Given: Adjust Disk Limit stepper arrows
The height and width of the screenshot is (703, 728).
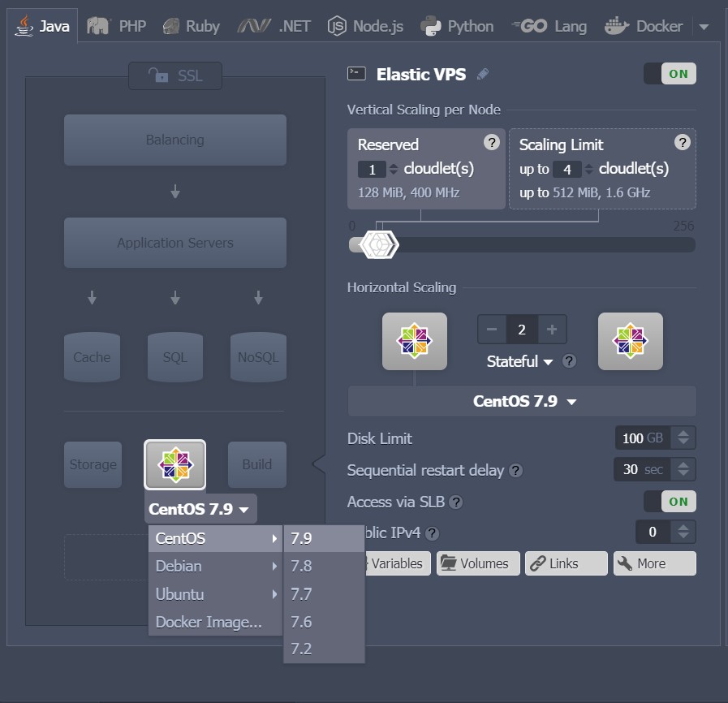Looking at the screenshot, I should 683,438.
